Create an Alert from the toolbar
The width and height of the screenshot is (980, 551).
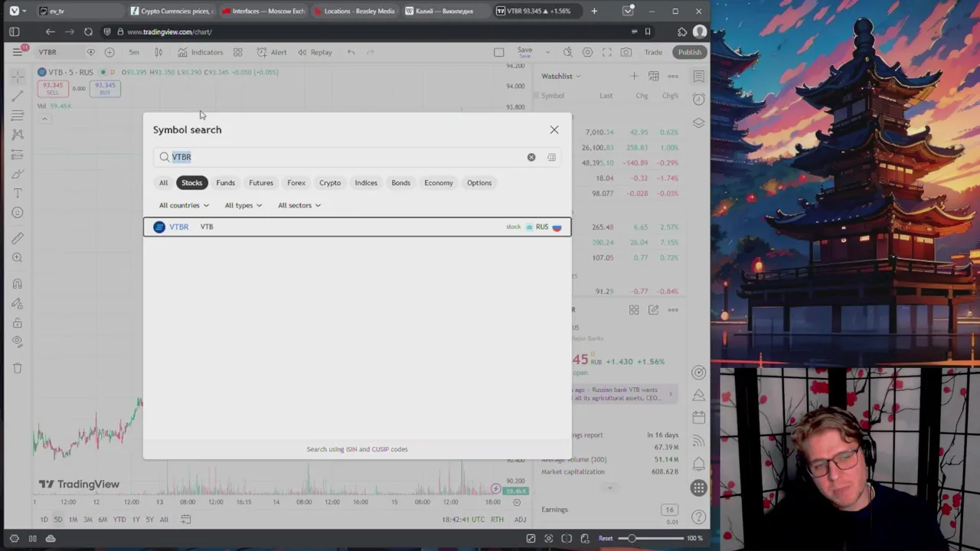[272, 52]
